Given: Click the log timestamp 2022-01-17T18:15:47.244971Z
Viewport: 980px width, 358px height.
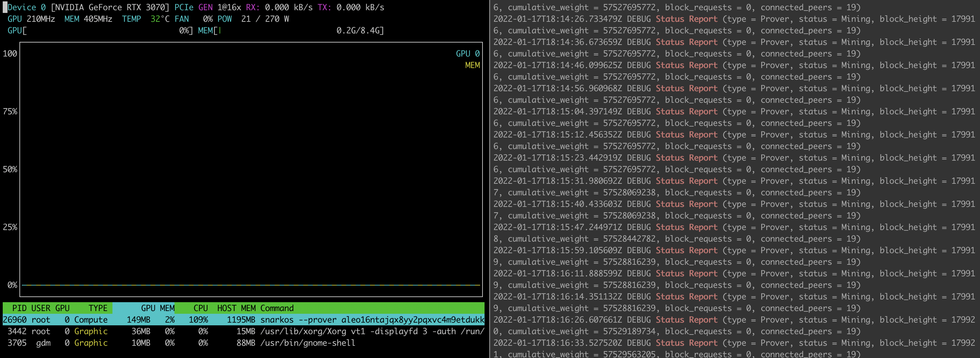Looking at the screenshot, I should (558, 227).
